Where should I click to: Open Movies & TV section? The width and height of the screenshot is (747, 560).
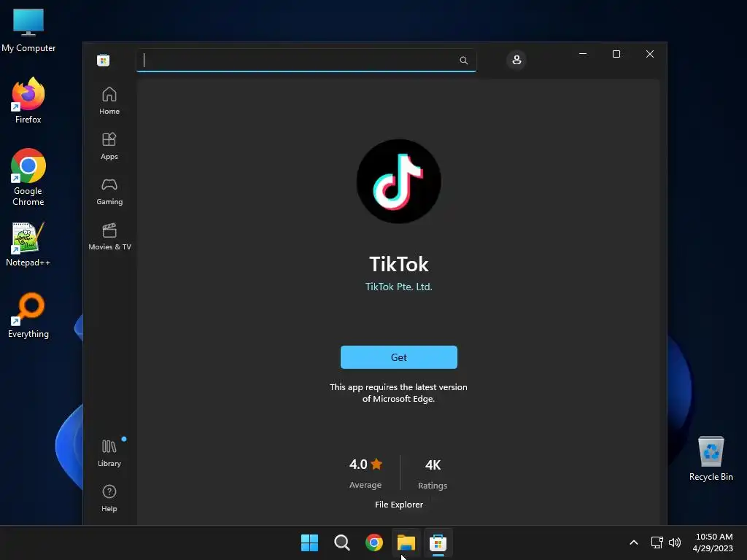coord(109,236)
